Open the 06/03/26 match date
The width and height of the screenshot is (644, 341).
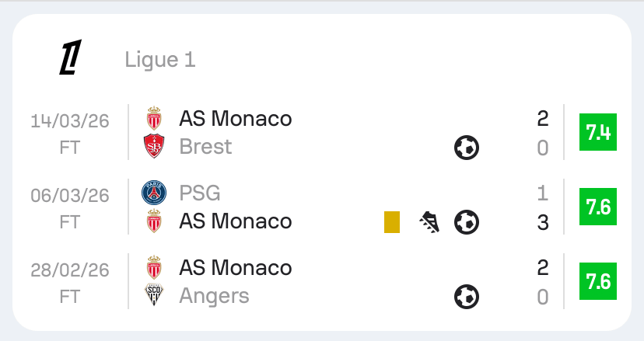tap(70, 195)
